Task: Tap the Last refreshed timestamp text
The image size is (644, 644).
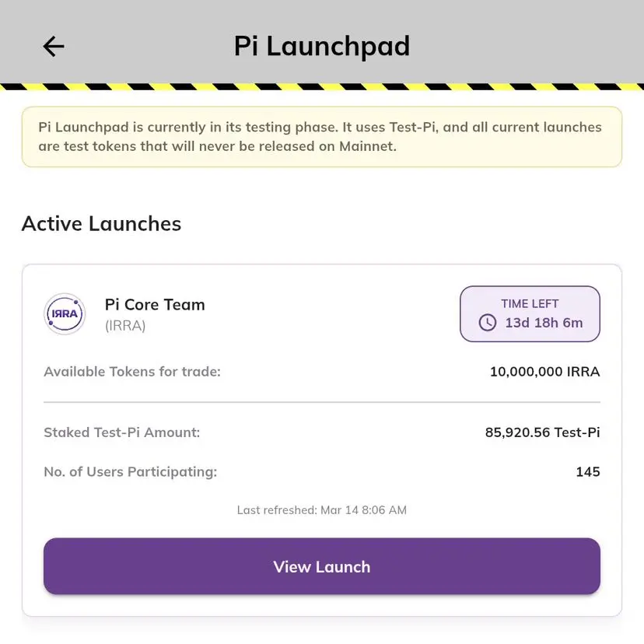Action: pos(322,510)
